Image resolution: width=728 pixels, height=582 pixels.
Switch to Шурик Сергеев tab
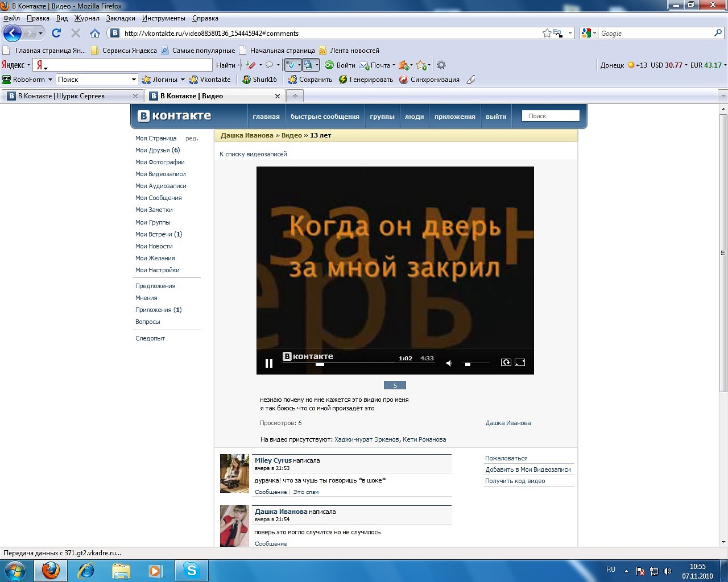point(61,96)
